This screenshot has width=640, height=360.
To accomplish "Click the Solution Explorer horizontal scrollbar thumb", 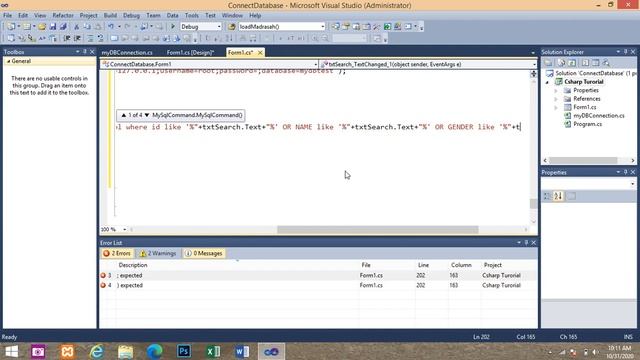I will click(x=583, y=160).
